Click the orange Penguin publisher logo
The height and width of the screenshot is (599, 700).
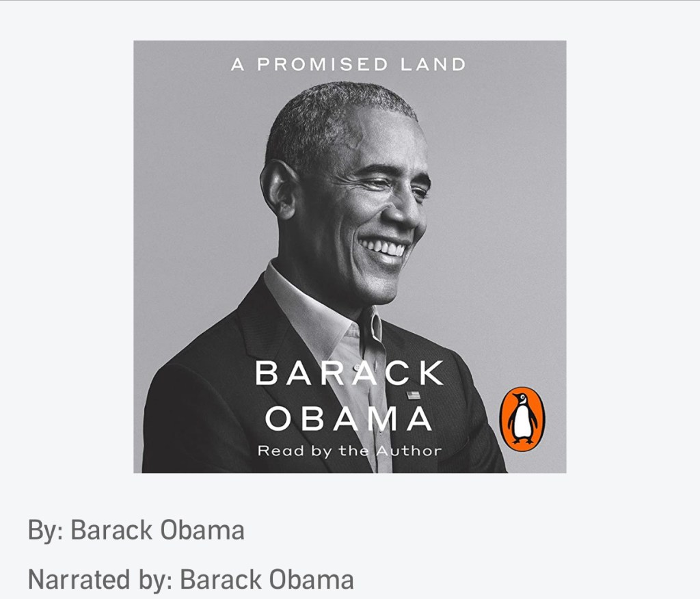click(522, 419)
